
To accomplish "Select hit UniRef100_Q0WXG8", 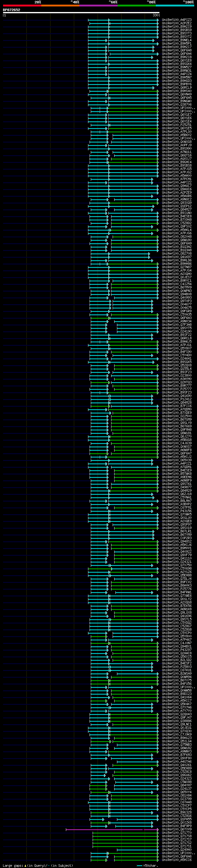I will (x=177, y=142).
